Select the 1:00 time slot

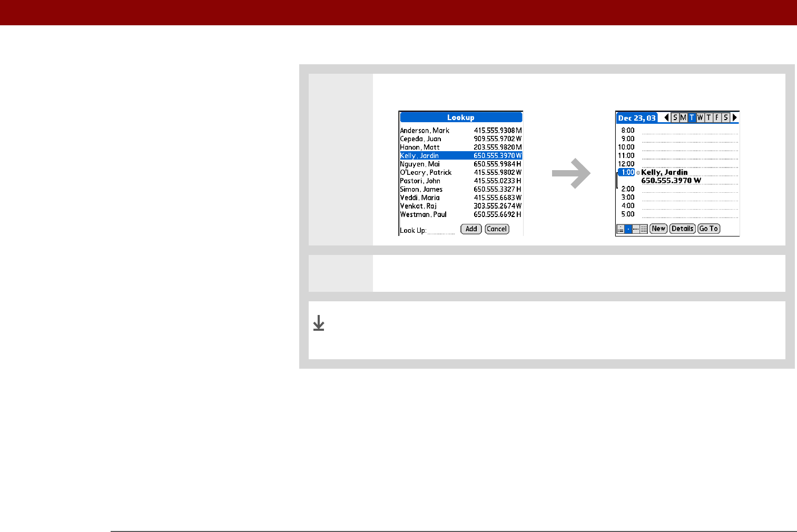627,172
